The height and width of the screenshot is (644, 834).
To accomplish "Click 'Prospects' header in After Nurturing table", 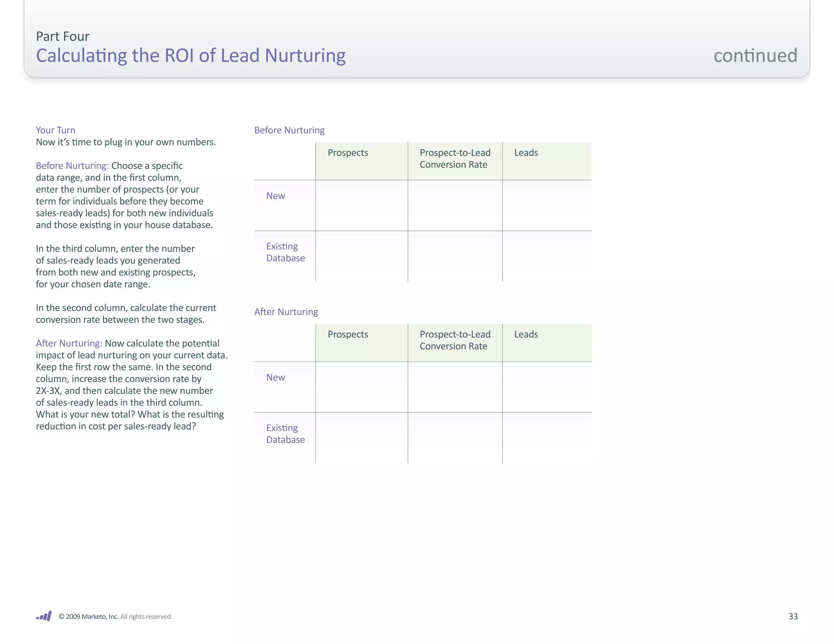I will [x=348, y=334].
